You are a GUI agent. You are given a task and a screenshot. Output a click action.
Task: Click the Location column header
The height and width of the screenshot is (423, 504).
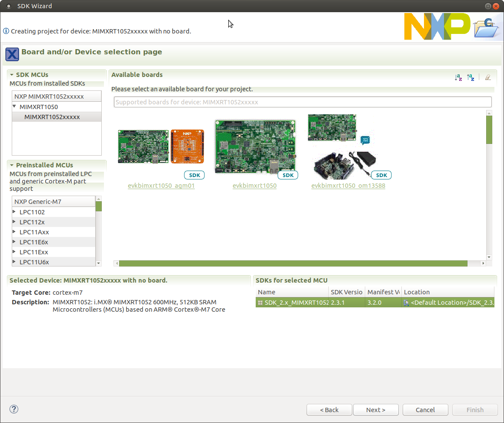448,292
